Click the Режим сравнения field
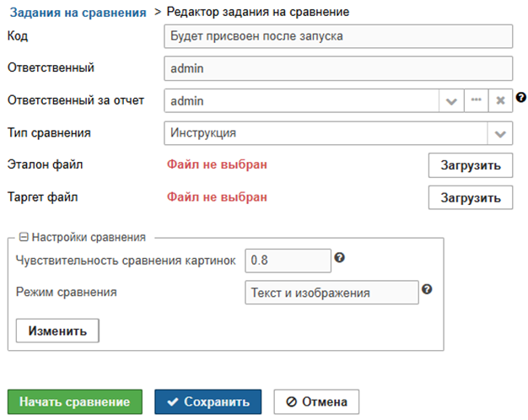The height and width of the screenshot is (420, 528). tap(331, 293)
